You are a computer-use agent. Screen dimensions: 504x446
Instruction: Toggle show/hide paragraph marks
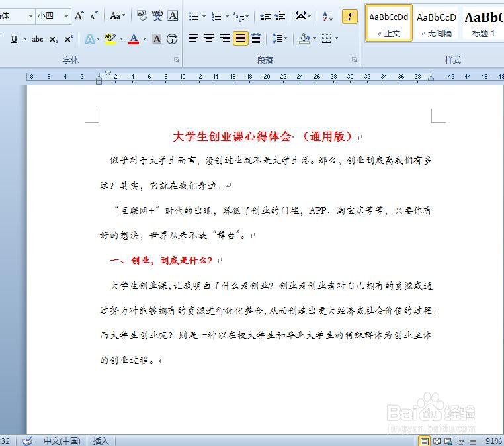[x=350, y=16]
